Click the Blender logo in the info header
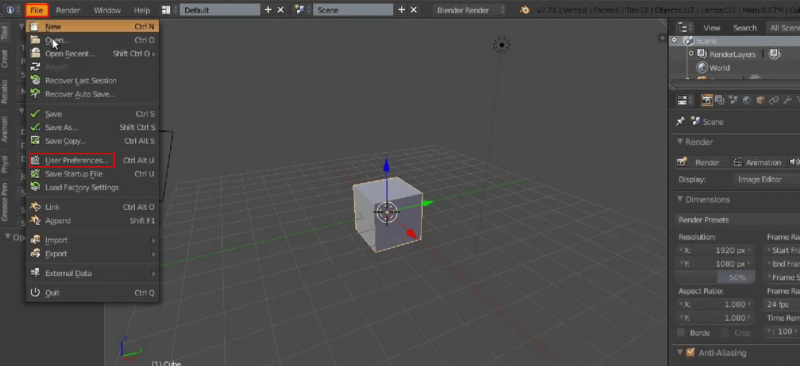800x366 pixels. point(525,10)
